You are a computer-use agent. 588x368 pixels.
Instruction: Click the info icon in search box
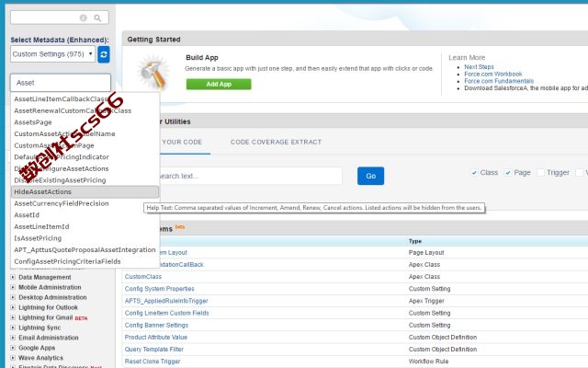coord(84,17)
